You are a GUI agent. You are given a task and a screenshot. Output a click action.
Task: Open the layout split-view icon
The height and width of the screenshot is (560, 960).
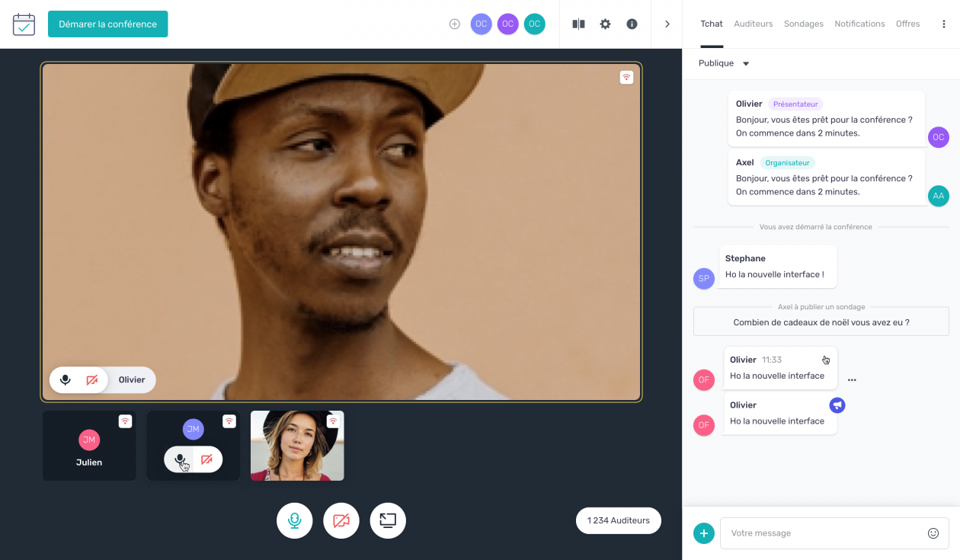coord(578,24)
